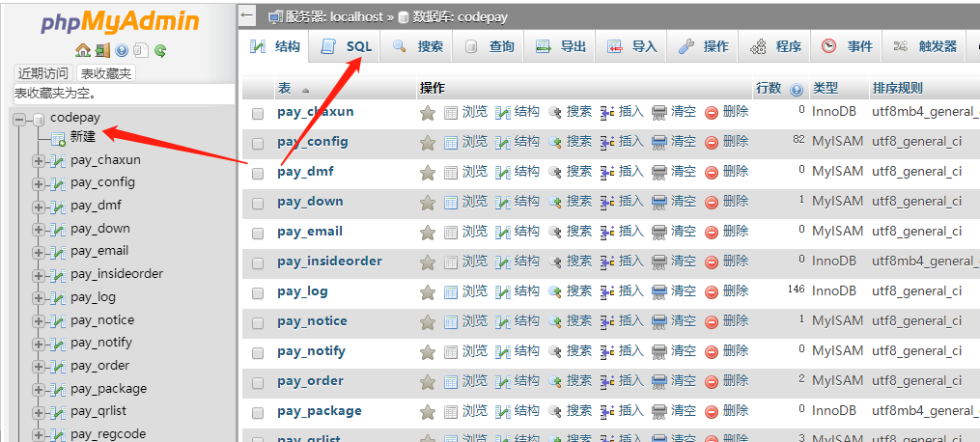
Task: Click the collapse navigation panel arrow button
Action: [247, 16]
